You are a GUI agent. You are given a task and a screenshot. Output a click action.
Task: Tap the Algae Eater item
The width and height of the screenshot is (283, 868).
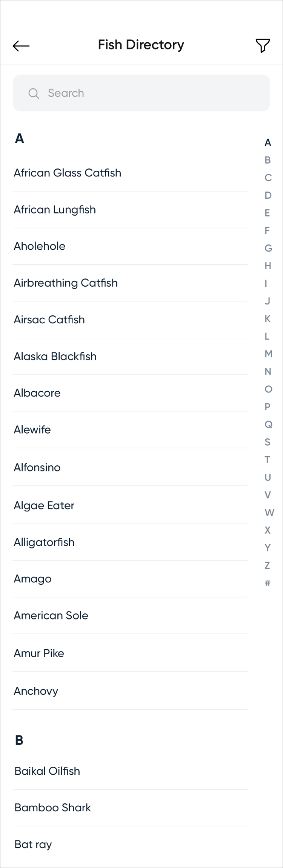[x=44, y=505]
